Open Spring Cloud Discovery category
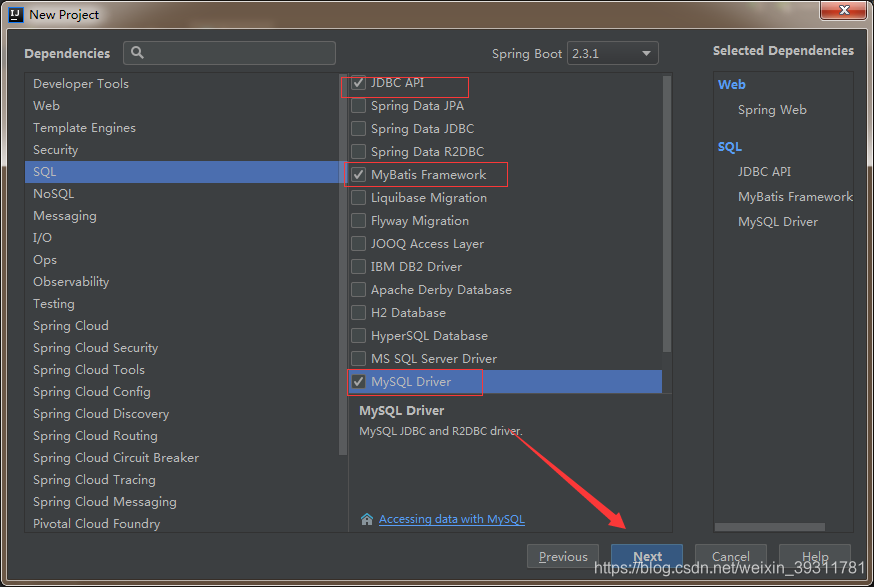This screenshot has height=587, width=874. (182, 414)
